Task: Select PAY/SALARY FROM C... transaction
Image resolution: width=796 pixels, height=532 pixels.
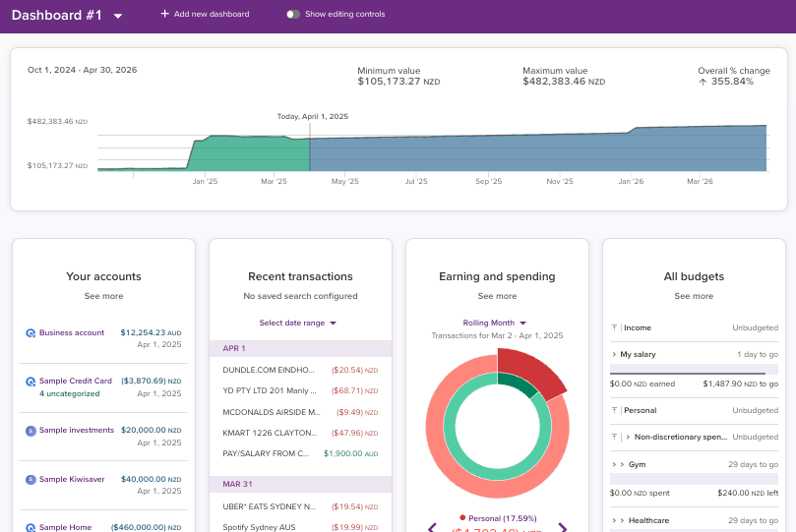Action: (x=300, y=454)
